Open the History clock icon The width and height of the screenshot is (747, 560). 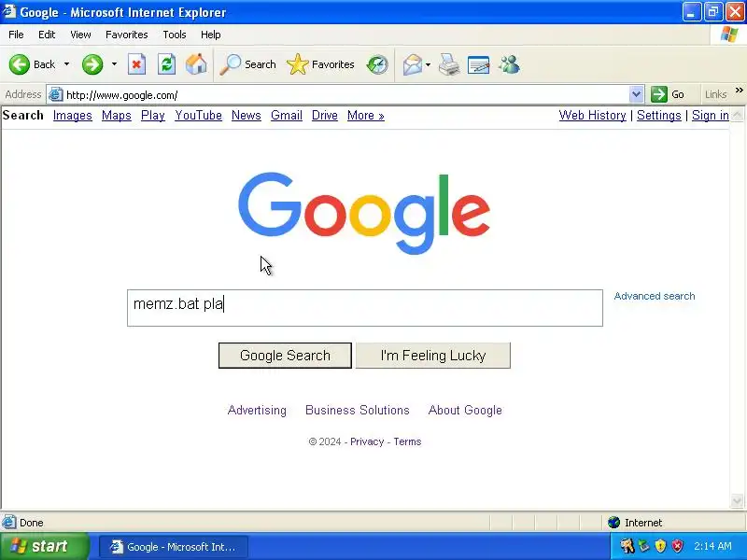pyautogui.click(x=377, y=64)
